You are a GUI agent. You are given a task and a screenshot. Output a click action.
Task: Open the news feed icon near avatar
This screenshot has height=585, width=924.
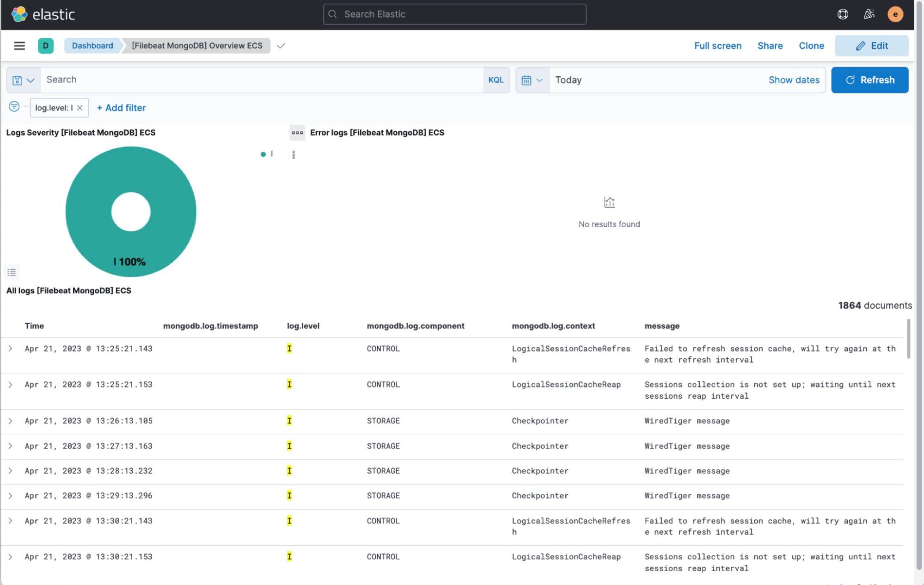(869, 14)
